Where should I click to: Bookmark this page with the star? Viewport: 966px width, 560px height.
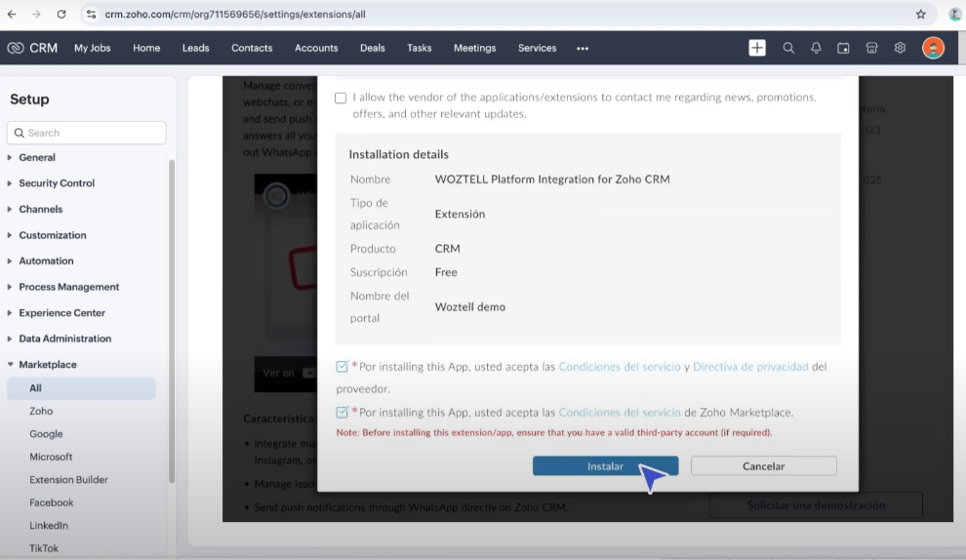[920, 15]
